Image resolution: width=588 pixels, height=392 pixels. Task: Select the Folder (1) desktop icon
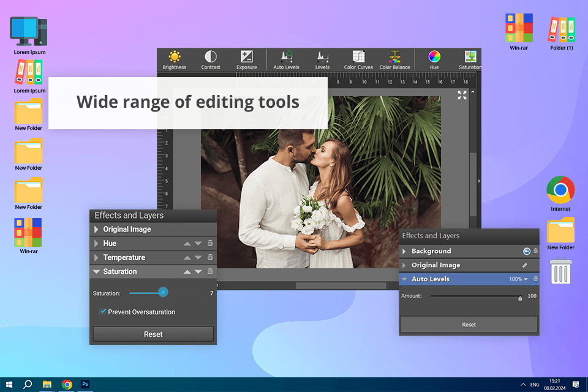[562, 33]
